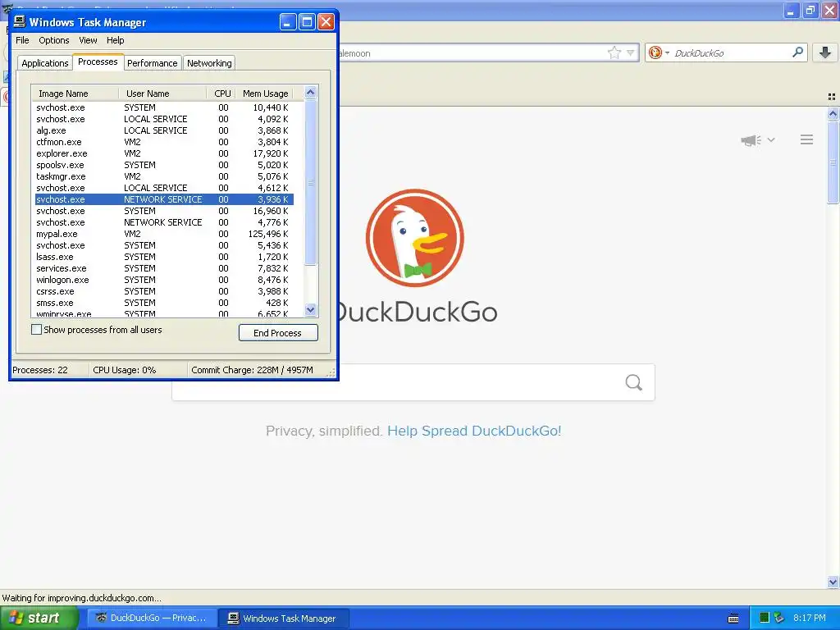Sort by User Name column header
Viewport: 840px width, 630px height.
click(x=162, y=94)
